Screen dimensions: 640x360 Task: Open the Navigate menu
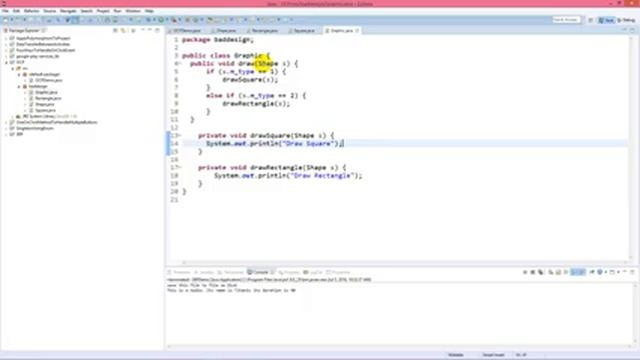pyautogui.click(x=68, y=11)
